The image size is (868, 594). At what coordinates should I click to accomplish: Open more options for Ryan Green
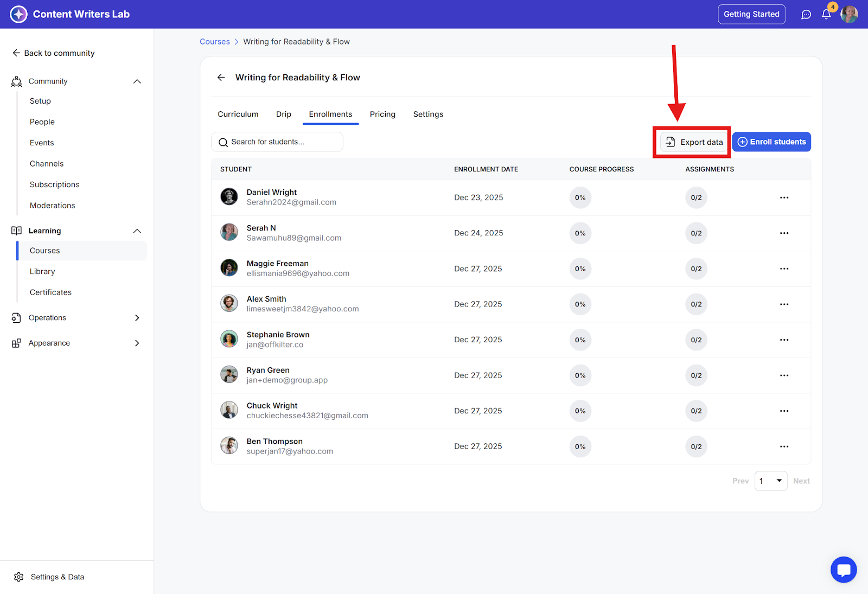[x=784, y=375]
